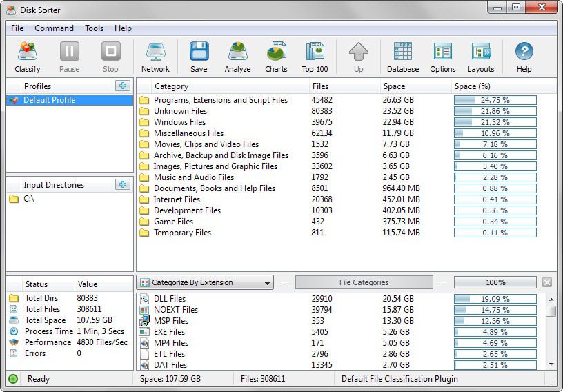Image resolution: width=563 pixels, height=392 pixels.
Task: Click the green Ready status indicator
Action: coord(13,379)
